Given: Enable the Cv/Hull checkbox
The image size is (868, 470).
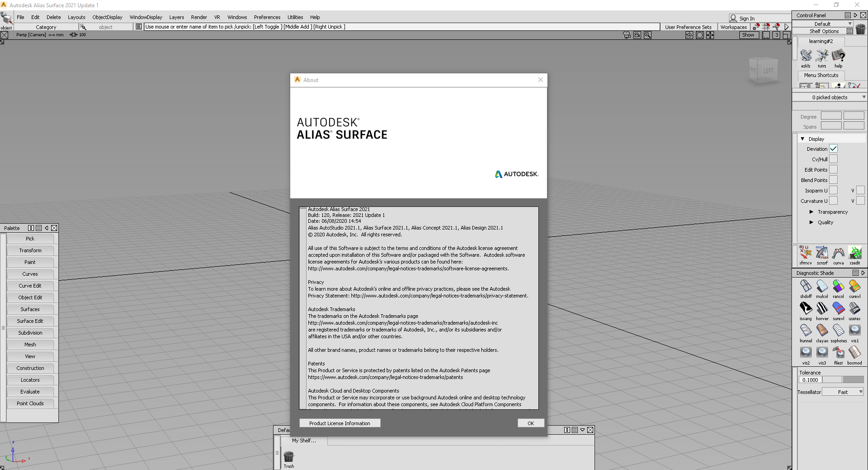Looking at the screenshot, I should [833, 159].
